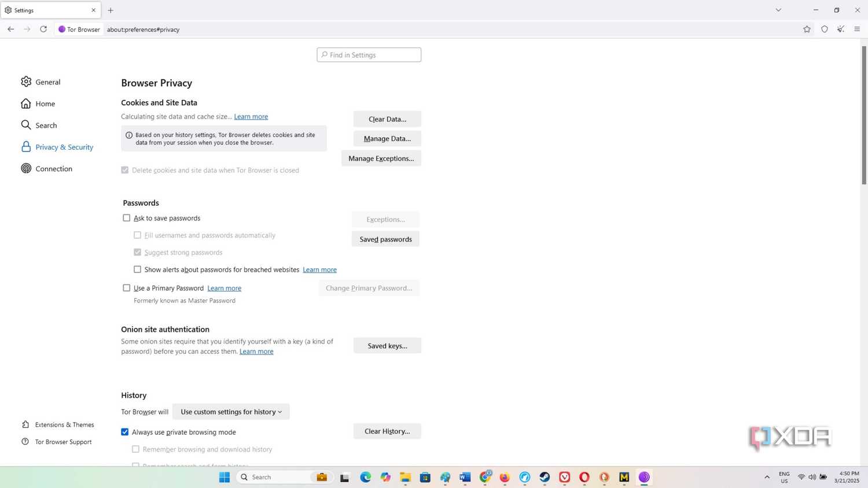
Task: Click the Manage Data... button
Action: (387, 139)
